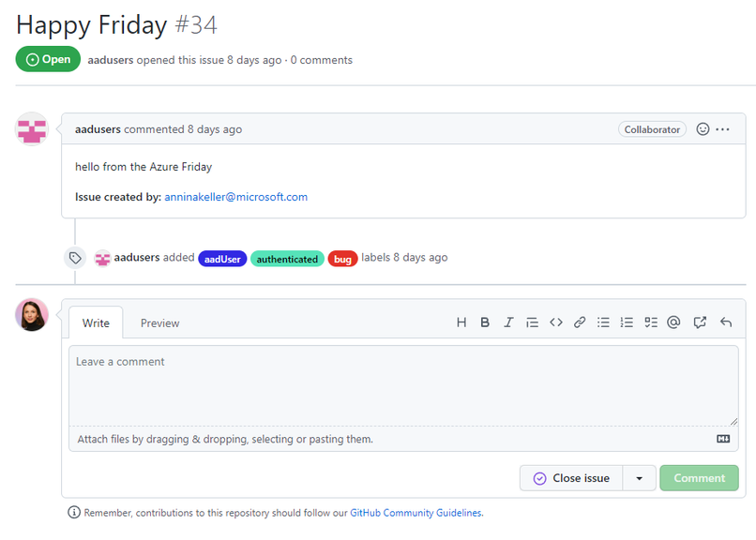Filter by the authenticated label
Screen dimensions: 756x540
pos(287,259)
